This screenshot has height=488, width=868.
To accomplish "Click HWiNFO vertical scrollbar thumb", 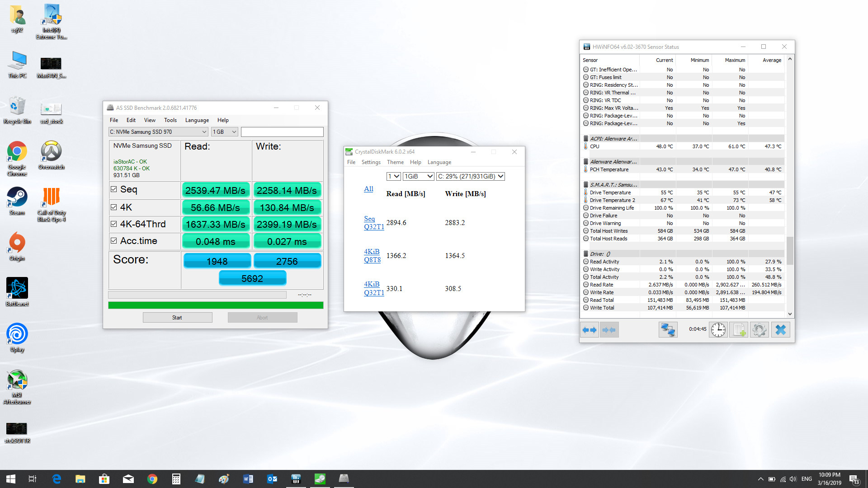I will point(790,251).
